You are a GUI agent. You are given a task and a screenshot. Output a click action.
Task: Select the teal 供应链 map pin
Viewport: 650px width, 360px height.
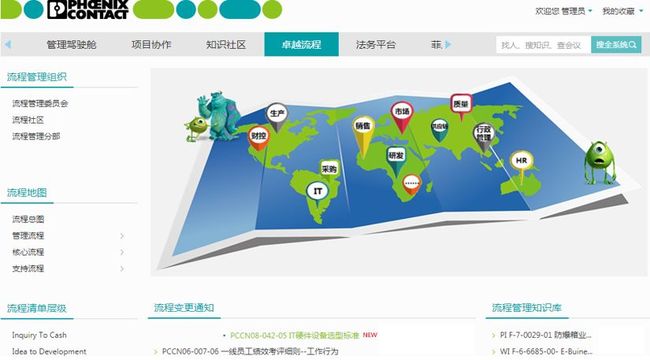[x=439, y=129]
